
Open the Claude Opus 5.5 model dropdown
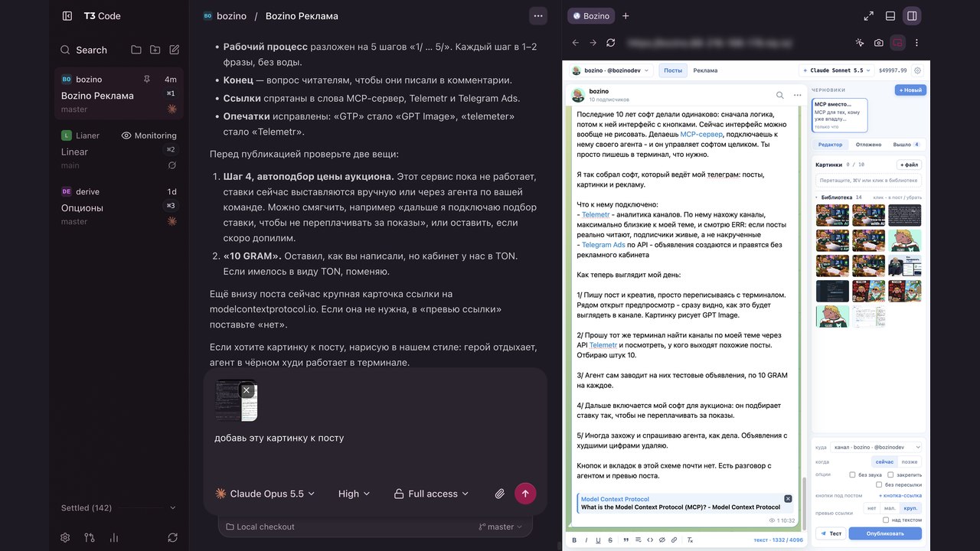click(265, 494)
